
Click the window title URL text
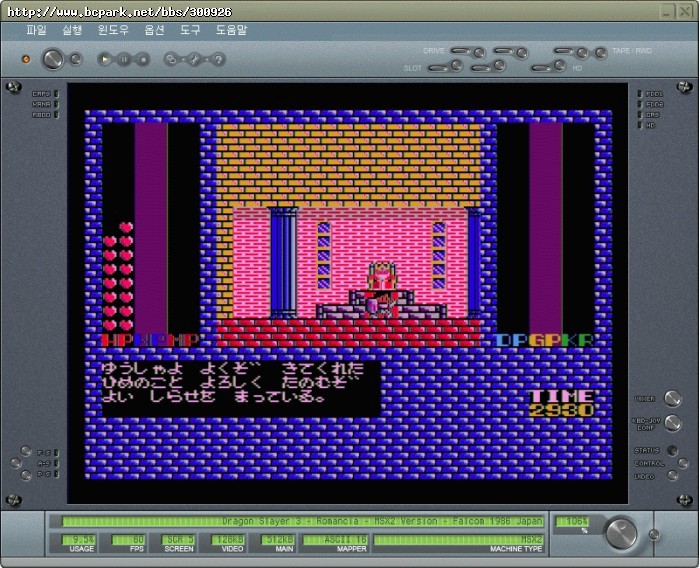120,12
